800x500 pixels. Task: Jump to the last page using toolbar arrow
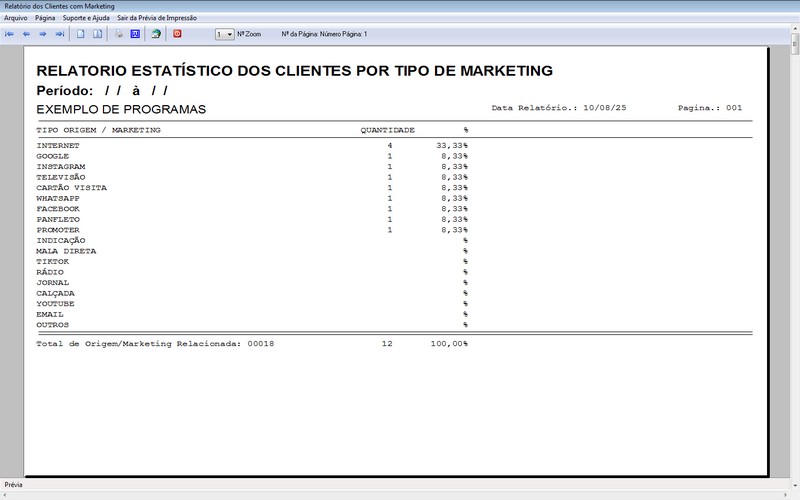tap(60, 34)
